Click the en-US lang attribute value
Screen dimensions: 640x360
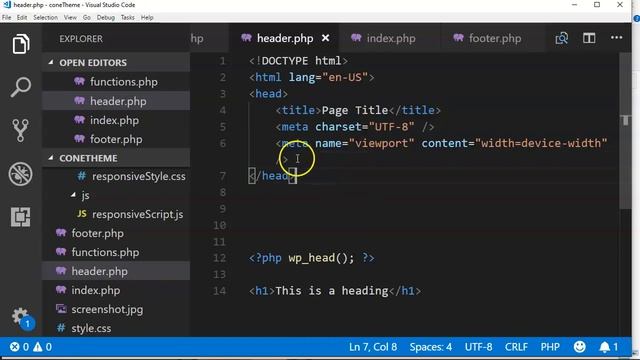(x=345, y=77)
